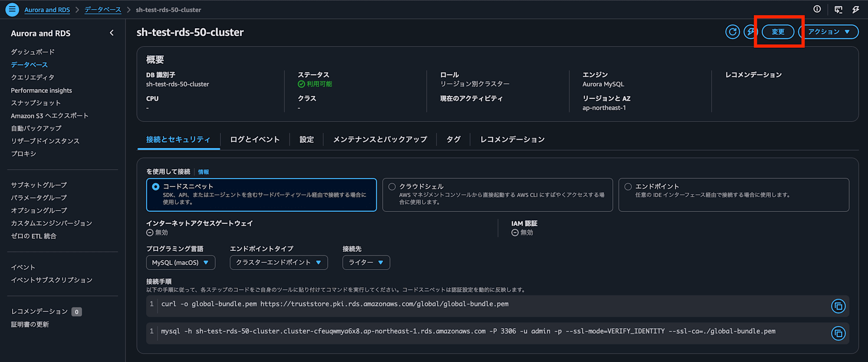Open the ライター connection target dropdown

[x=366, y=263]
